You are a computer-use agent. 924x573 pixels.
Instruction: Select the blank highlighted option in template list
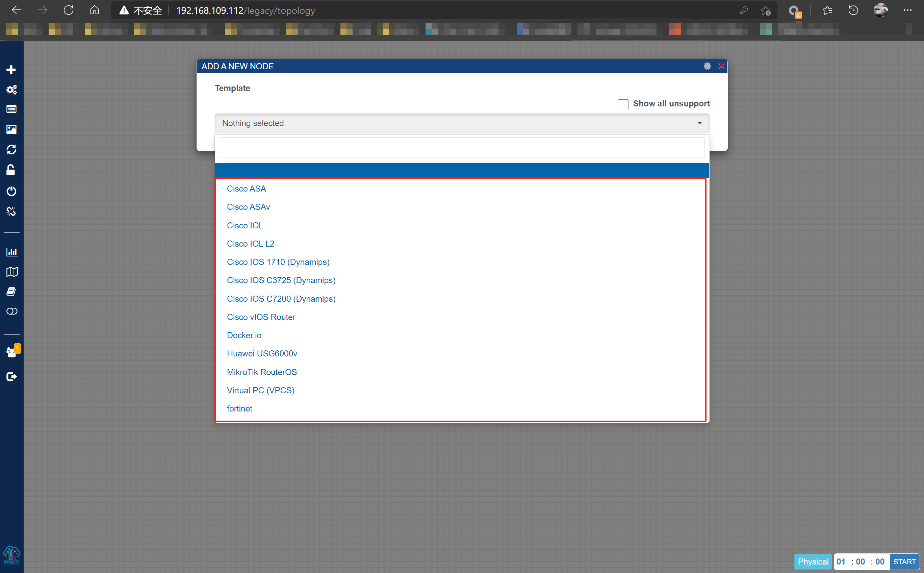click(462, 170)
